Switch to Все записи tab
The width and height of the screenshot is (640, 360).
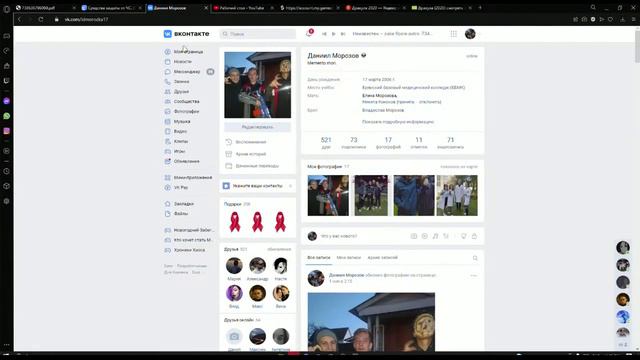(319, 258)
